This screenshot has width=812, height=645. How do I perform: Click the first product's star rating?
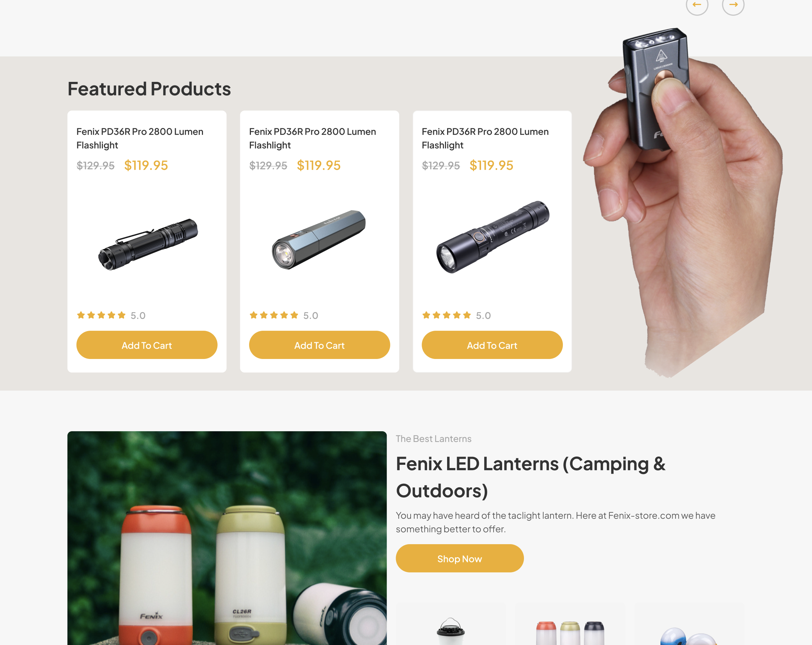pyautogui.click(x=101, y=315)
